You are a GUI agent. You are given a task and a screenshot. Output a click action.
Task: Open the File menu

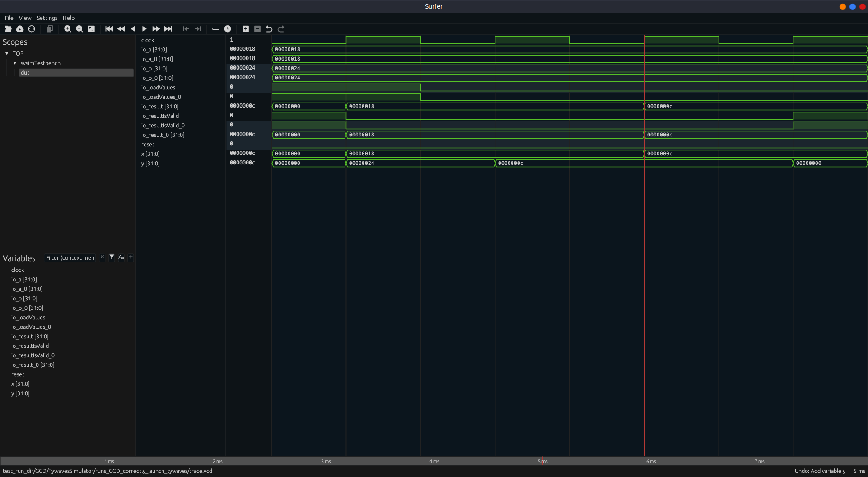[9, 18]
